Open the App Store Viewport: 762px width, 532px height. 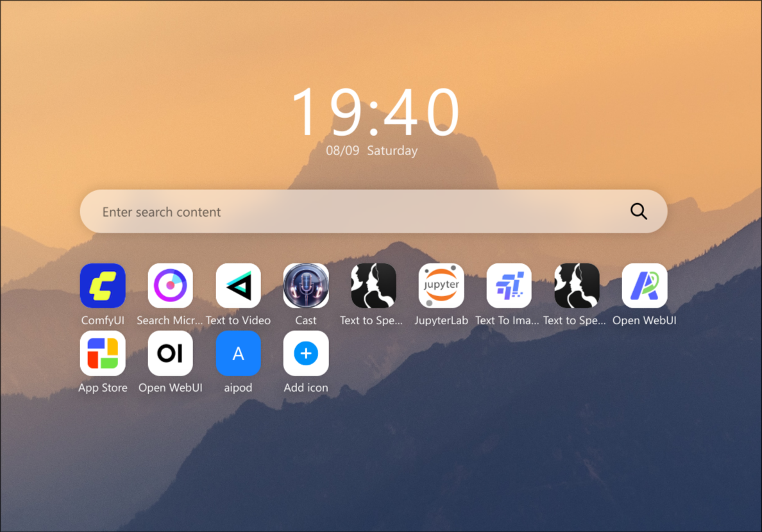point(103,353)
